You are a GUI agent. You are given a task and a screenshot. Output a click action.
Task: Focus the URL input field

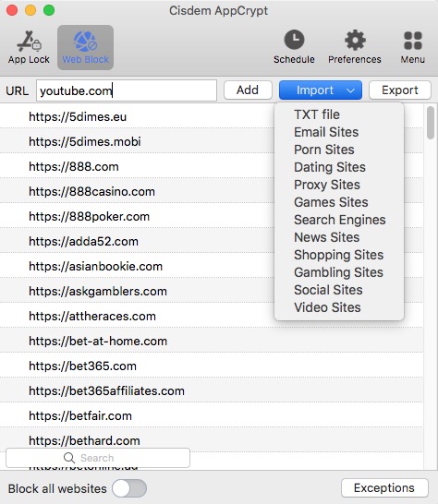(x=127, y=90)
